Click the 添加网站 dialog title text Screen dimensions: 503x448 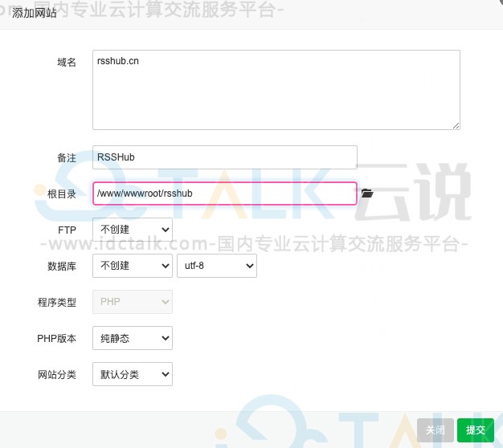(34, 13)
